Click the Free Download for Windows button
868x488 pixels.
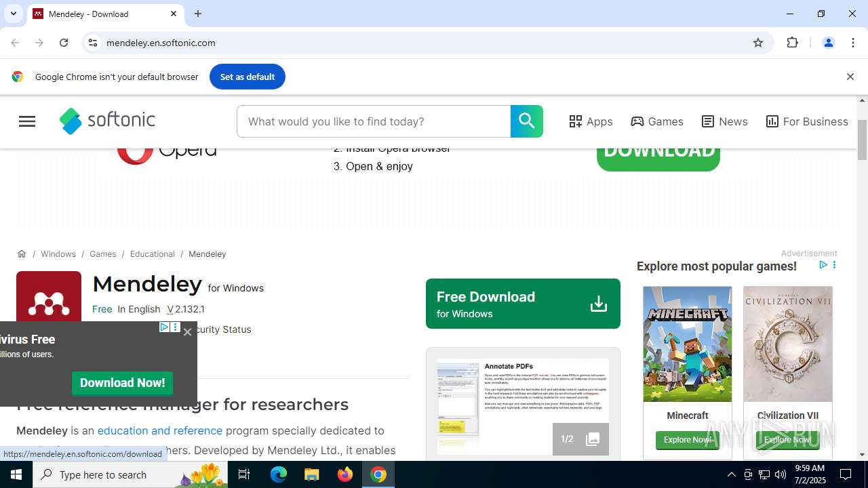(523, 304)
